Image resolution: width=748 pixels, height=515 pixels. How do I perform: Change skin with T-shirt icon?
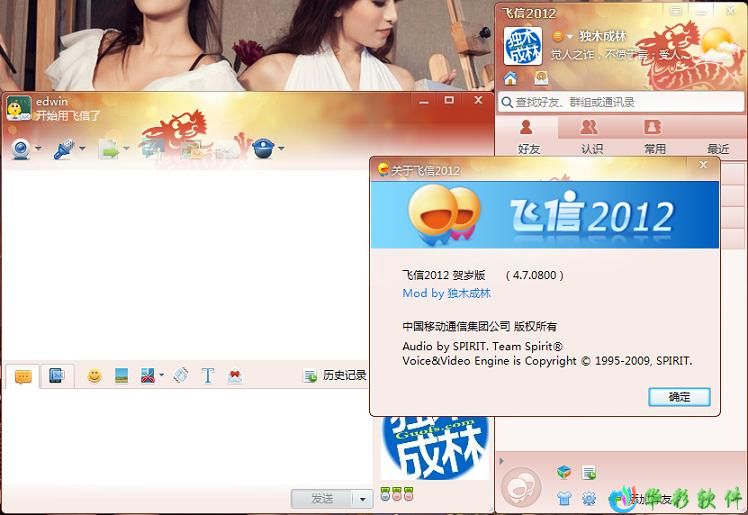click(x=563, y=498)
